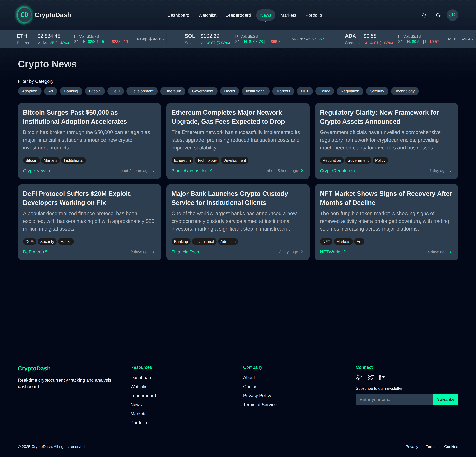Open the Privacy Policy link

point(257,395)
